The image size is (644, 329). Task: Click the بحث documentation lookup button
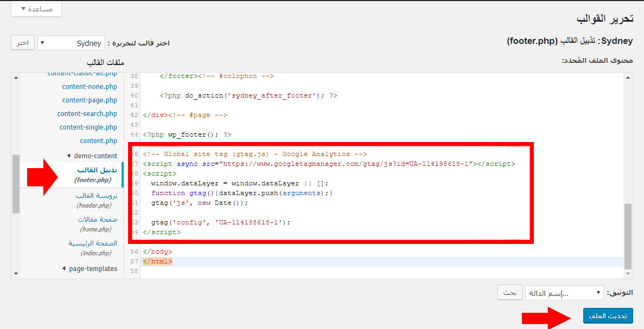pyautogui.click(x=509, y=293)
